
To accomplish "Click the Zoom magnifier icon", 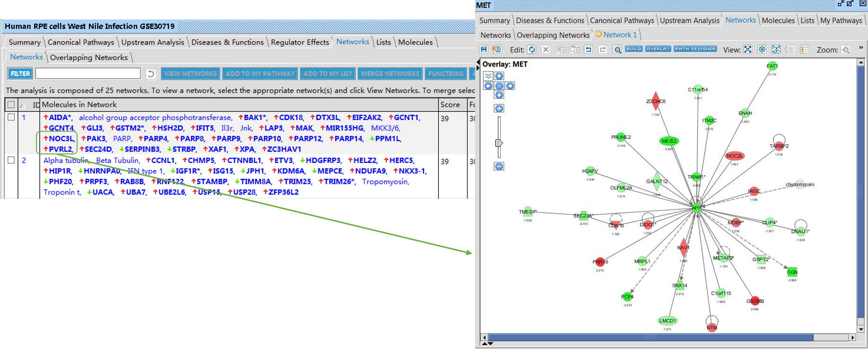I will click(x=846, y=50).
